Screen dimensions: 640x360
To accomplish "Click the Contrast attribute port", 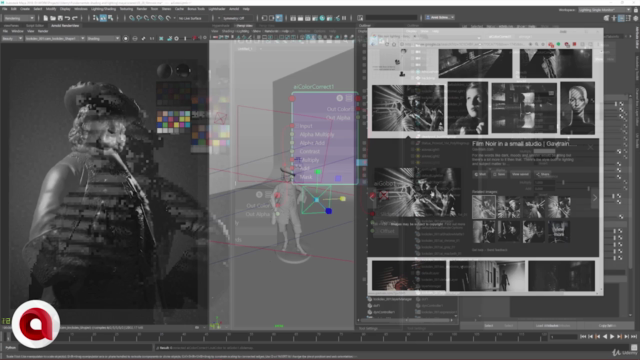I will tap(292, 151).
